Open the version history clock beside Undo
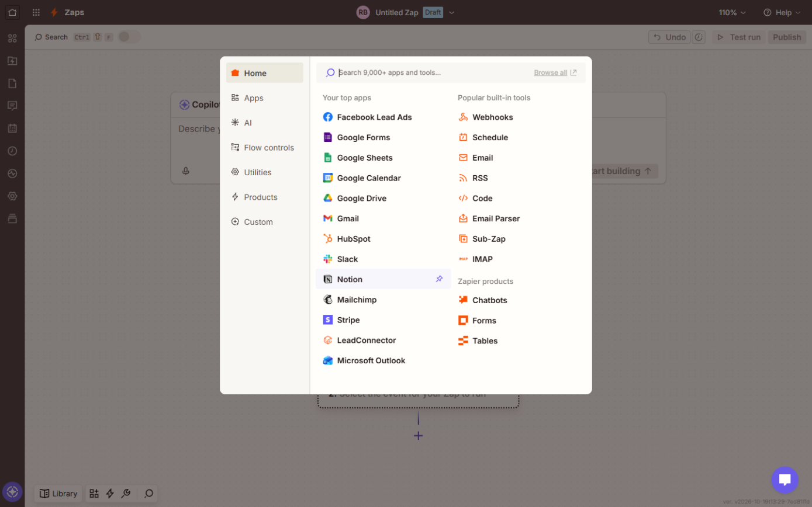Viewport: 812px width, 507px height. point(699,37)
